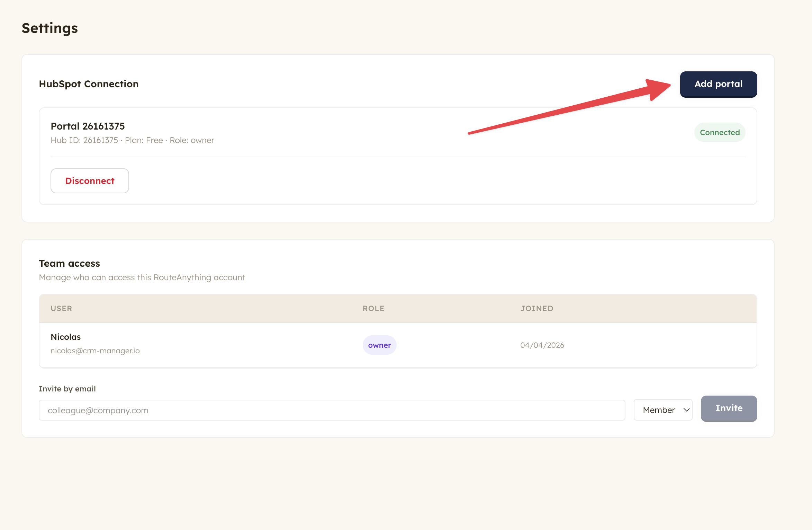Click the Team access section heading

[69, 263]
